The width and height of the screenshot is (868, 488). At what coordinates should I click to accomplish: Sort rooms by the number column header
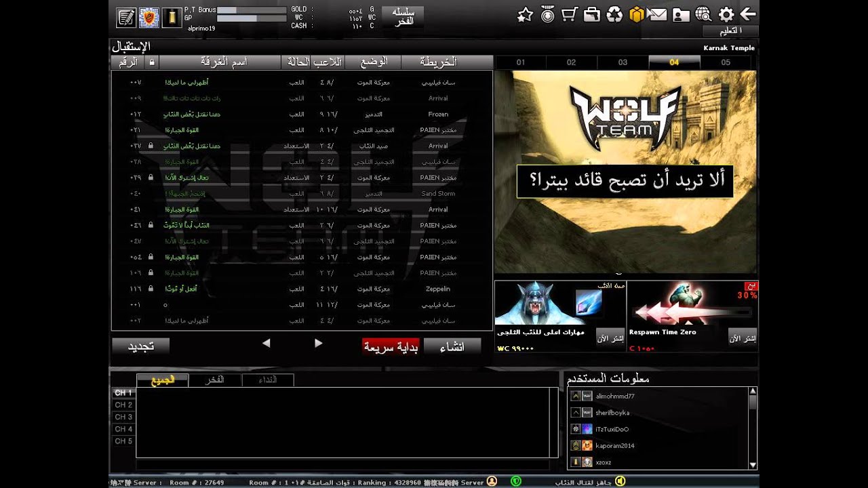(x=128, y=62)
